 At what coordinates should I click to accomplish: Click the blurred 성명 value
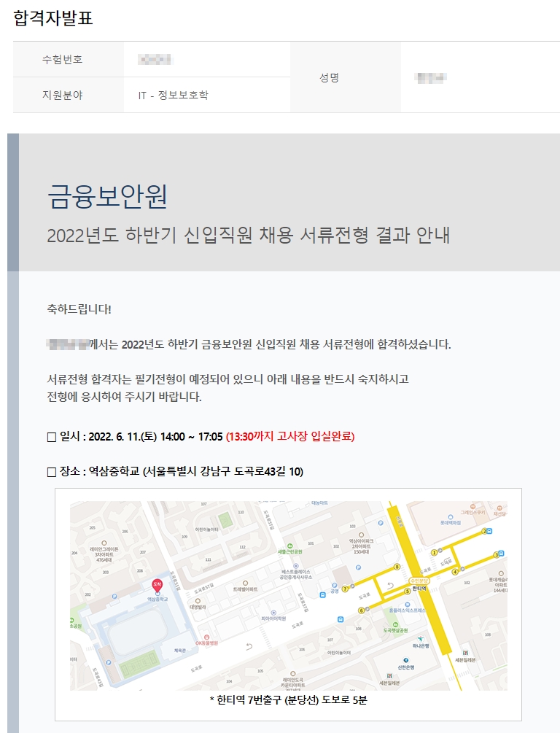(430, 77)
